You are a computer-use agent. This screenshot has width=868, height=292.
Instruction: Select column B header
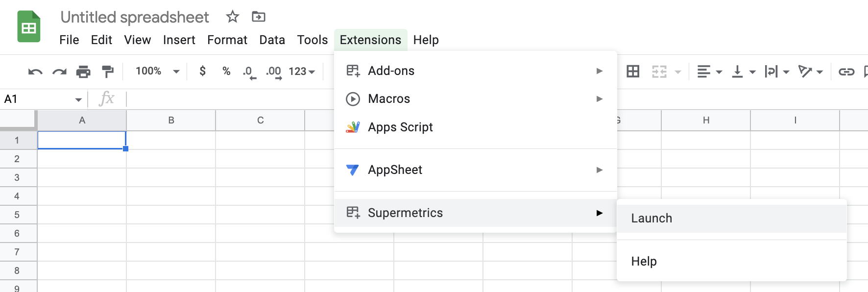pyautogui.click(x=171, y=121)
